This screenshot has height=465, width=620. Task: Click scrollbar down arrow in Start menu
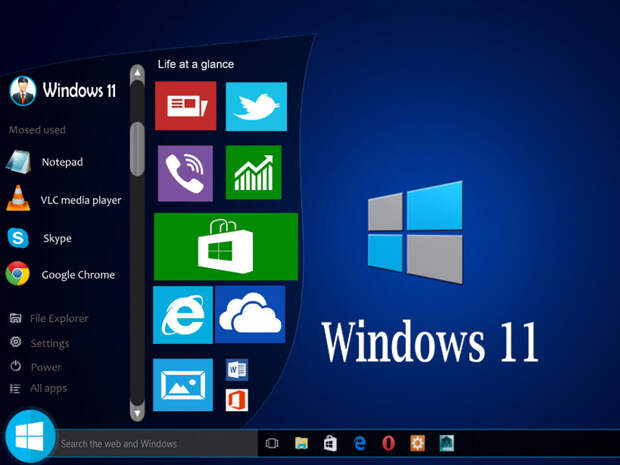pyautogui.click(x=137, y=414)
